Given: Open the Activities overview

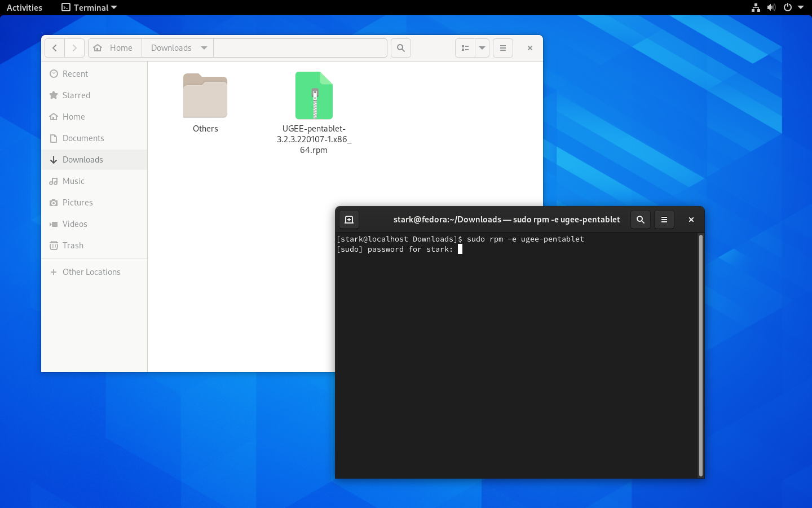Looking at the screenshot, I should click(24, 7).
